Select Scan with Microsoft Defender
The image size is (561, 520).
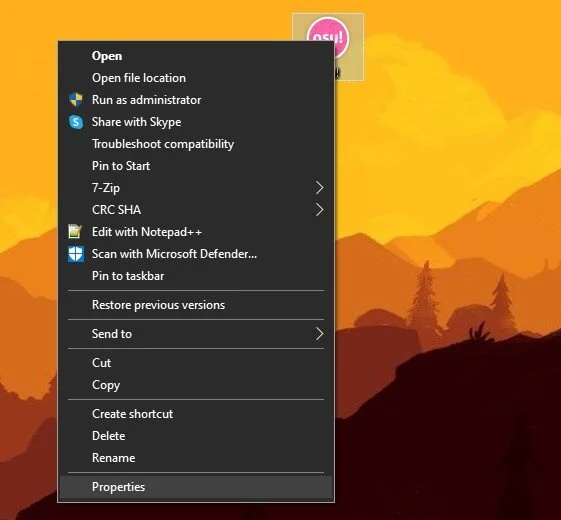(196, 254)
